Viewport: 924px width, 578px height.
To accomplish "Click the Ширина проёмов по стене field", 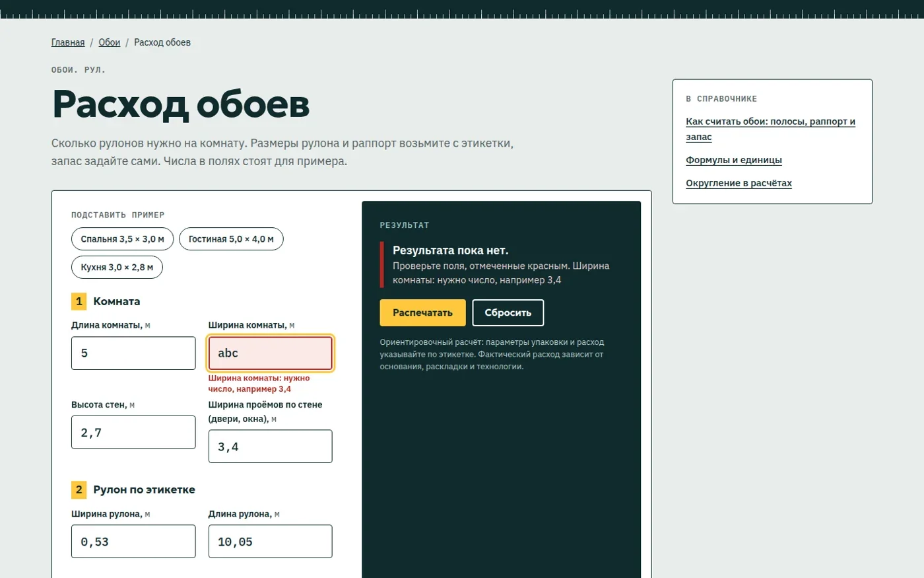I will tap(271, 447).
